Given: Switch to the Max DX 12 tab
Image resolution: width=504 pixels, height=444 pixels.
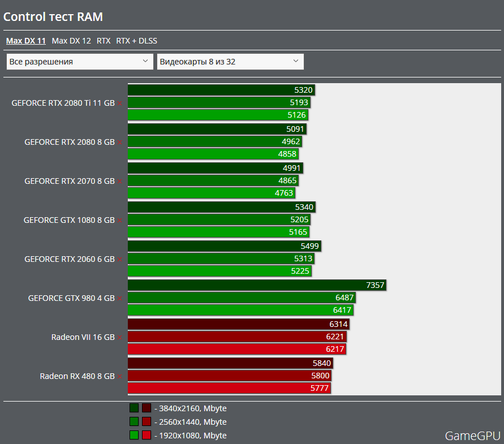Looking at the screenshot, I should point(71,41).
